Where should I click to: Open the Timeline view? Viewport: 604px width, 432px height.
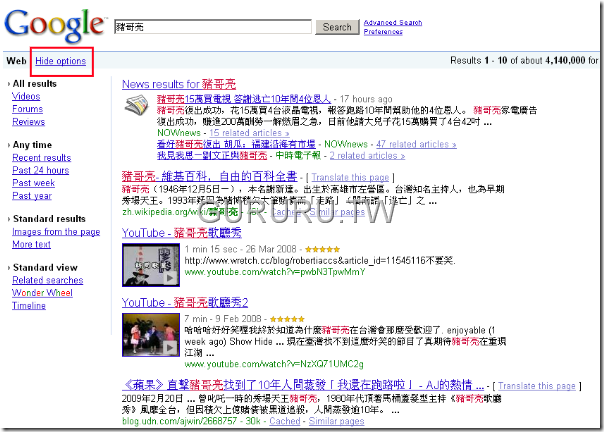(29, 306)
